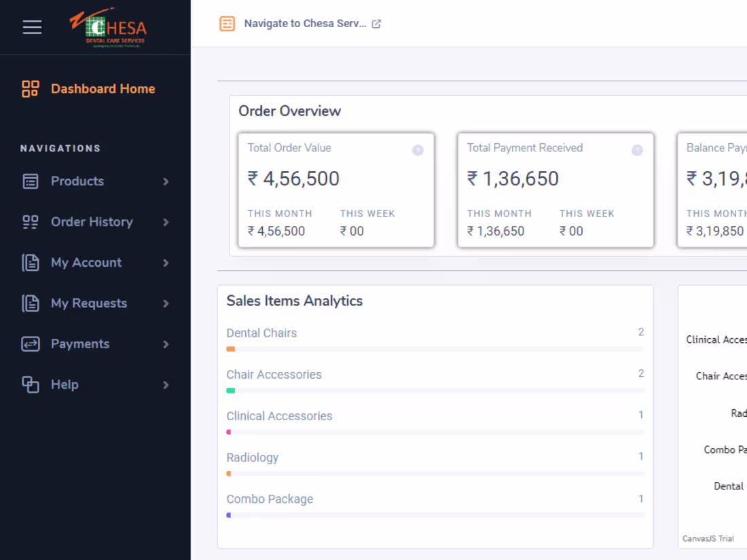Expand the Help submenu chevron
This screenshot has height=560, width=747.
(x=165, y=385)
